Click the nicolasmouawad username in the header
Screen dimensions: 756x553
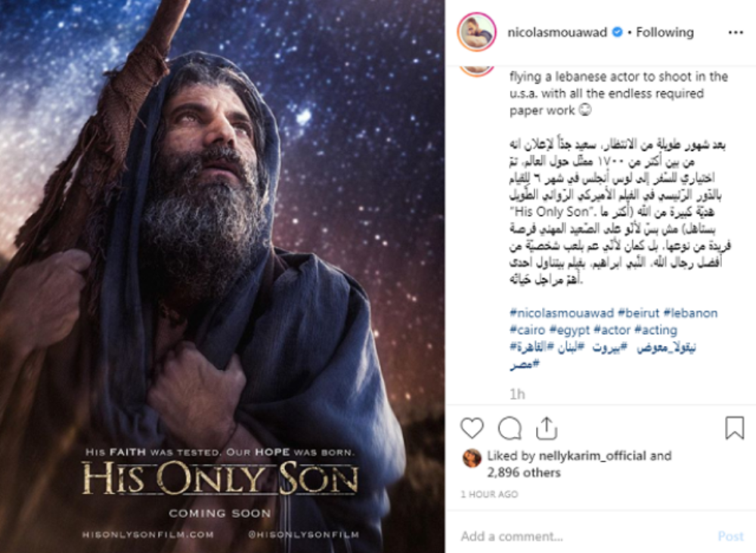click(x=557, y=32)
